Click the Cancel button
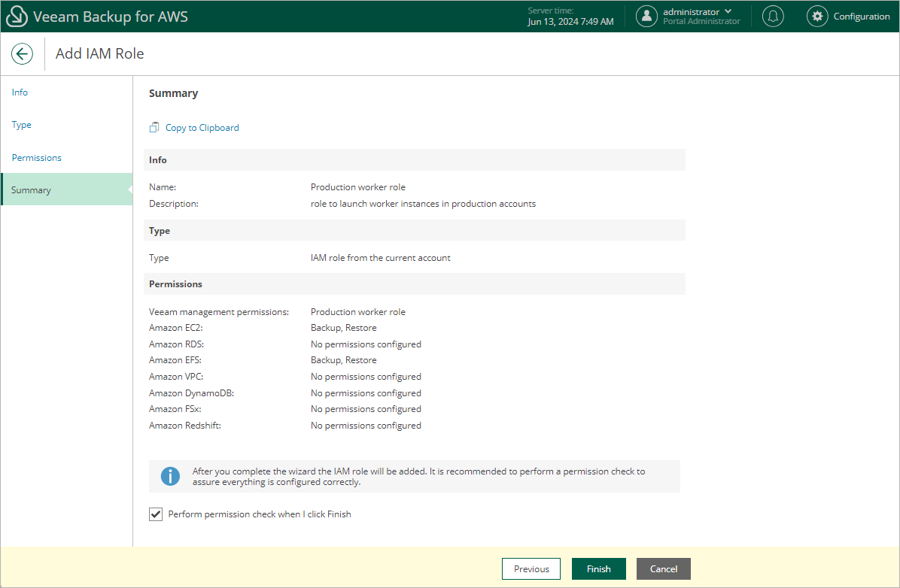Viewport: 900px width, 588px height. tap(664, 569)
